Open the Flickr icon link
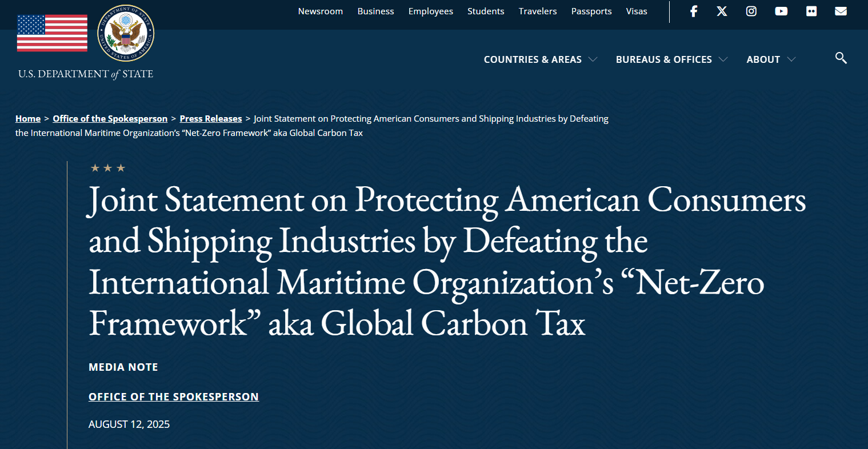868x449 pixels. [x=811, y=11]
